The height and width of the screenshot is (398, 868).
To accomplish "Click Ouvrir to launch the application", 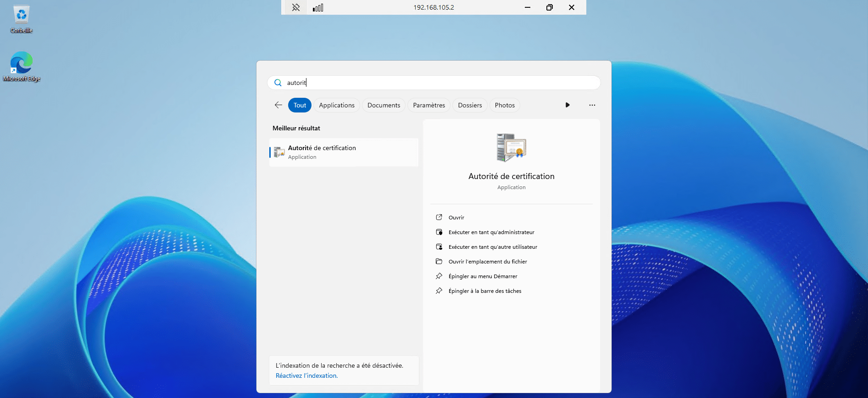I will click(456, 218).
